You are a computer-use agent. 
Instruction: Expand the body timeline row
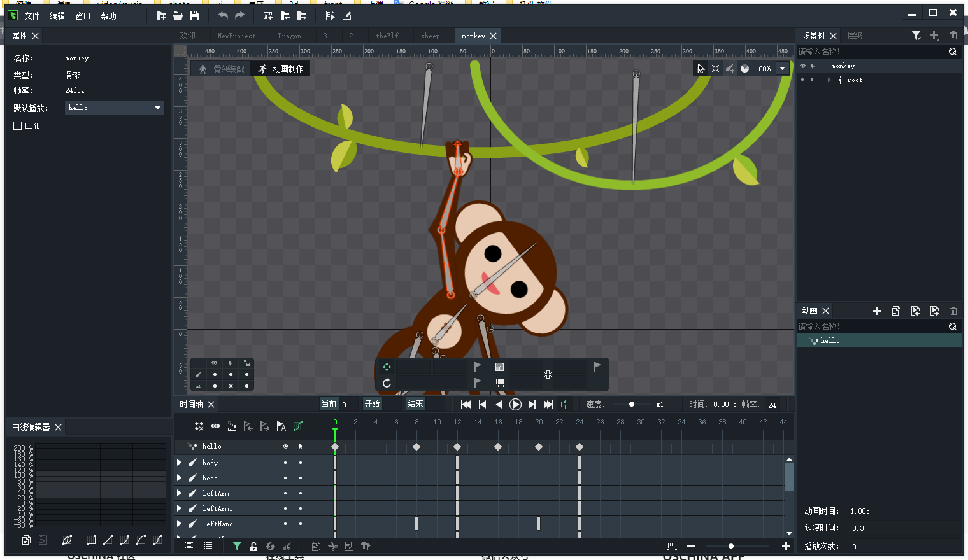[x=180, y=463]
